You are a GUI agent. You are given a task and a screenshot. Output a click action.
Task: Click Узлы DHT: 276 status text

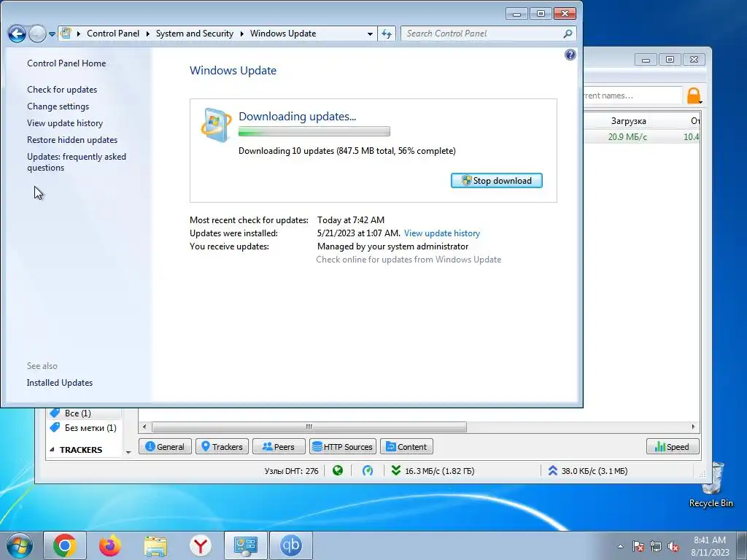coord(291,471)
